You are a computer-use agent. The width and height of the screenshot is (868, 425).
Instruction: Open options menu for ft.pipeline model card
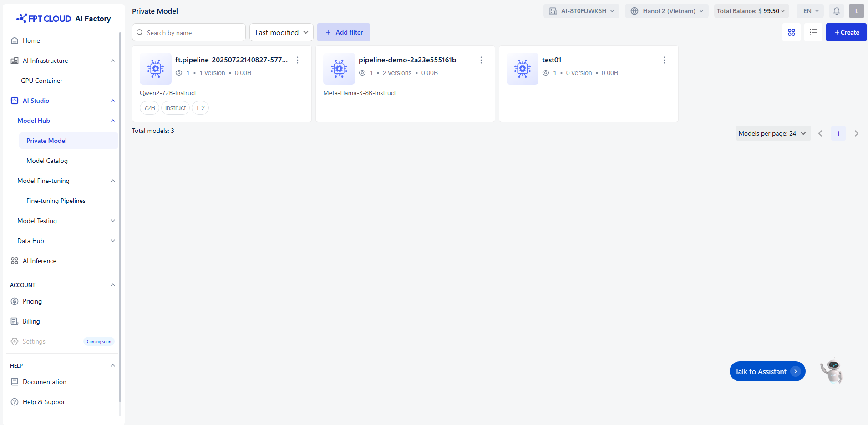297,60
